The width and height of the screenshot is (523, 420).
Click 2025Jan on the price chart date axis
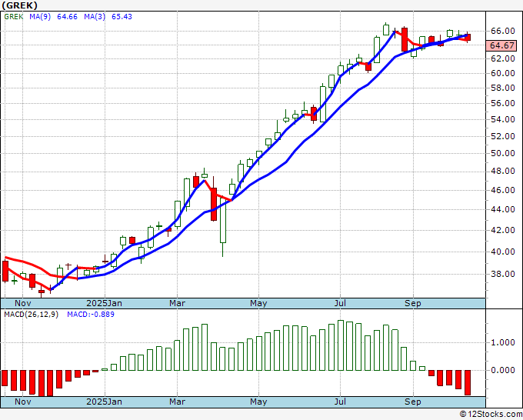pos(104,303)
